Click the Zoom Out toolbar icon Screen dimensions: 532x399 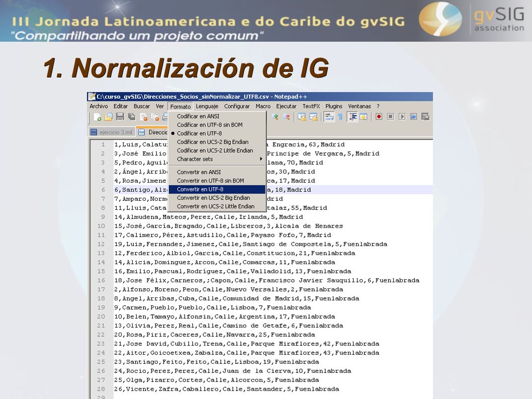pos(286,117)
